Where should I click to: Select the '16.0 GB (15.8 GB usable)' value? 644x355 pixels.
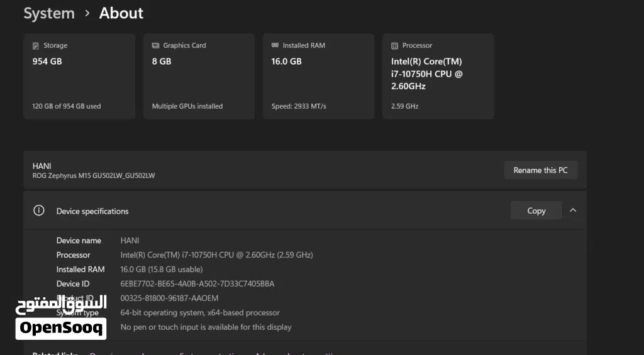click(162, 269)
